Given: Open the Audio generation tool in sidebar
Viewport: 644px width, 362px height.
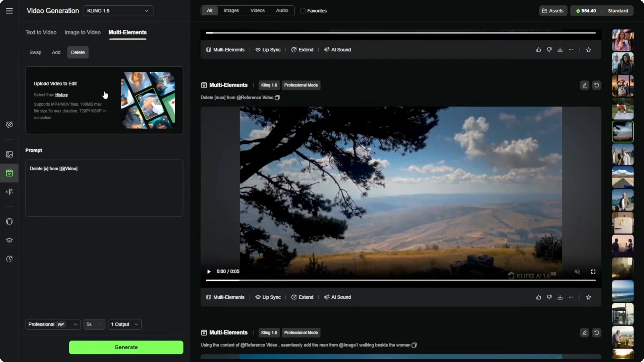Looking at the screenshot, I should tap(9, 192).
